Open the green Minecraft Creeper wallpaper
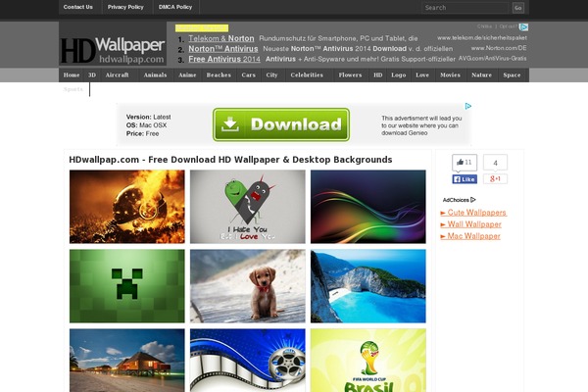 [127, 286]
